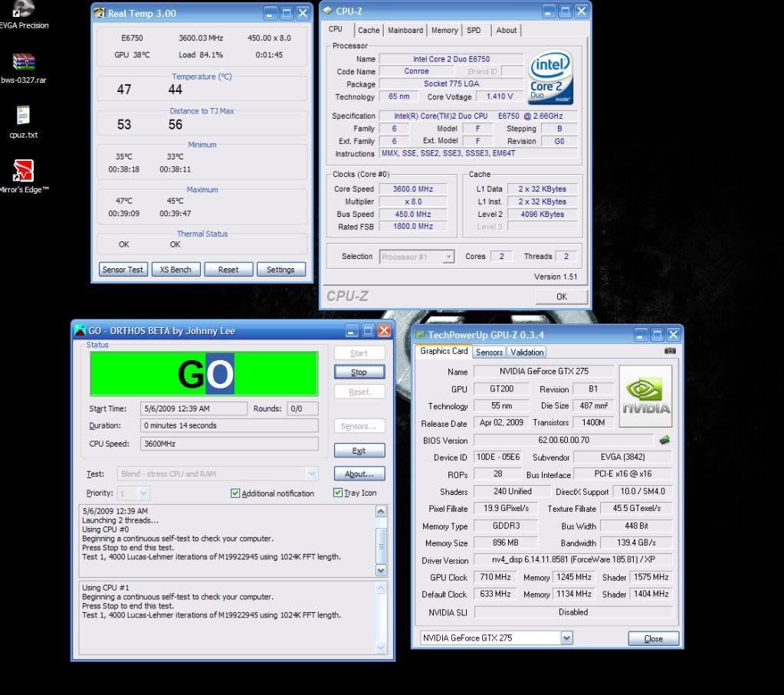Open Real Temp Settings

281,270
